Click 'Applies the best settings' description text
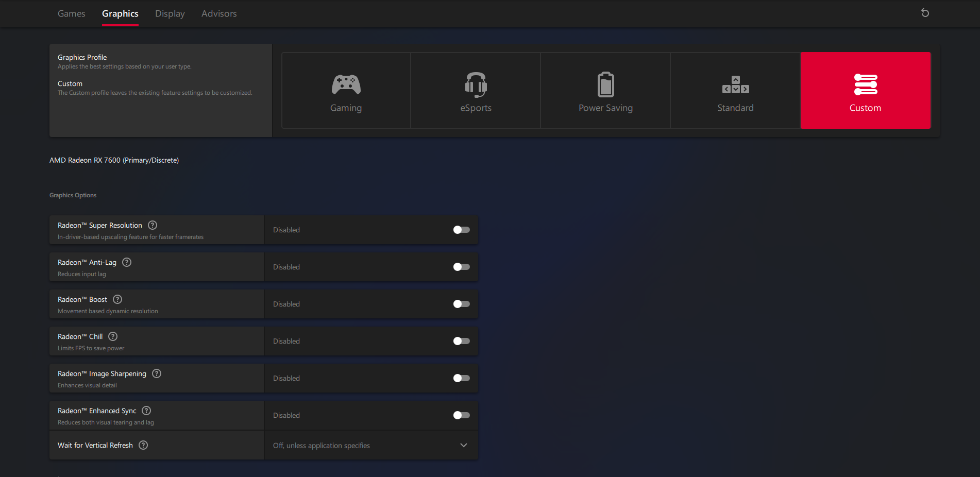980x477 pixels. 125,66
